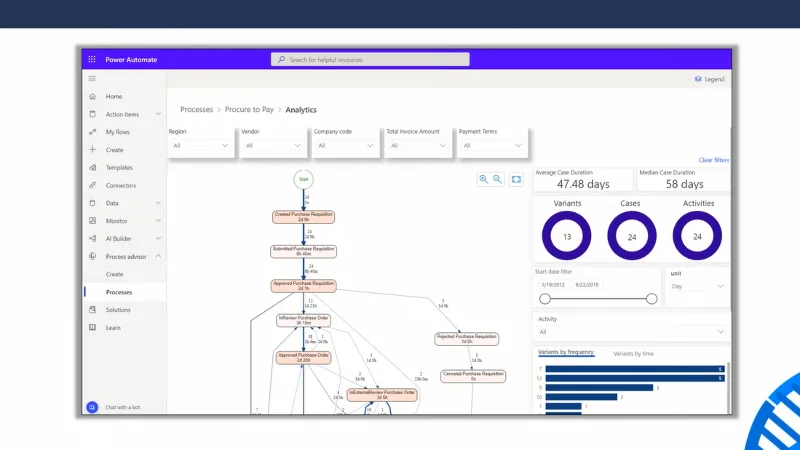Screen dimensions: 800x450
Task: Collapse the Process advisor section chevron
Action: point(158,256)
